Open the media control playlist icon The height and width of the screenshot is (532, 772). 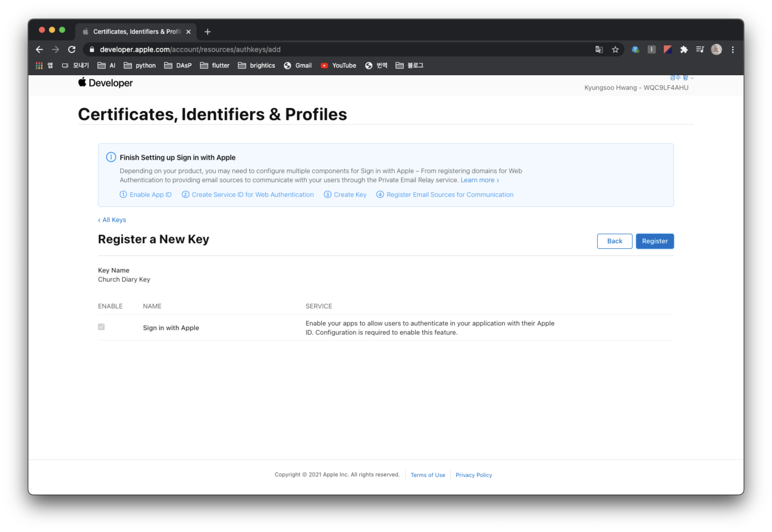(x=700, y=50)
